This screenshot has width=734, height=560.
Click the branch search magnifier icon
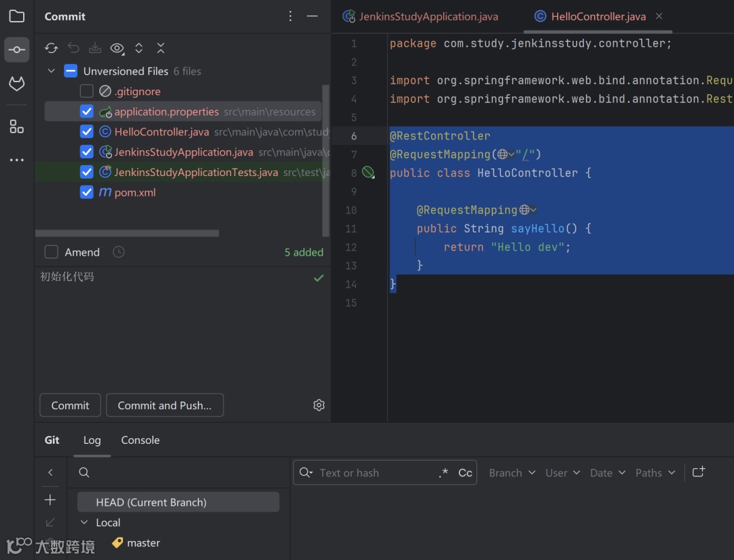(x=84, y=472)
